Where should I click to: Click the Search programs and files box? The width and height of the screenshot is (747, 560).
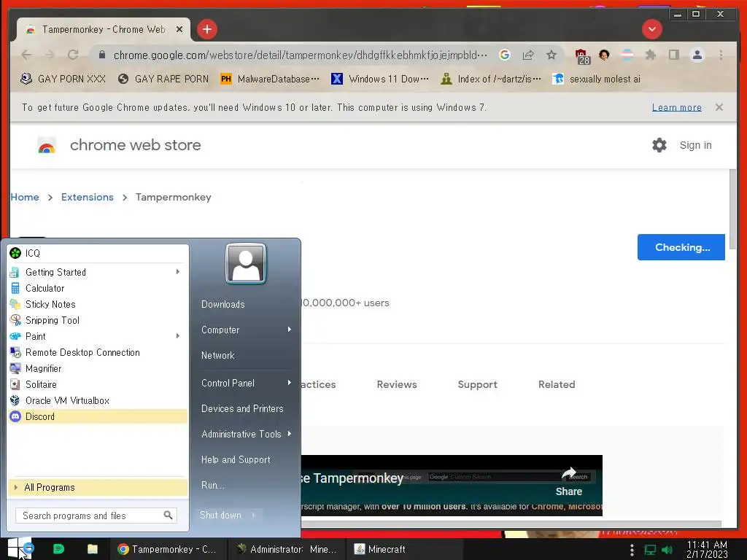tap(96, 516)
